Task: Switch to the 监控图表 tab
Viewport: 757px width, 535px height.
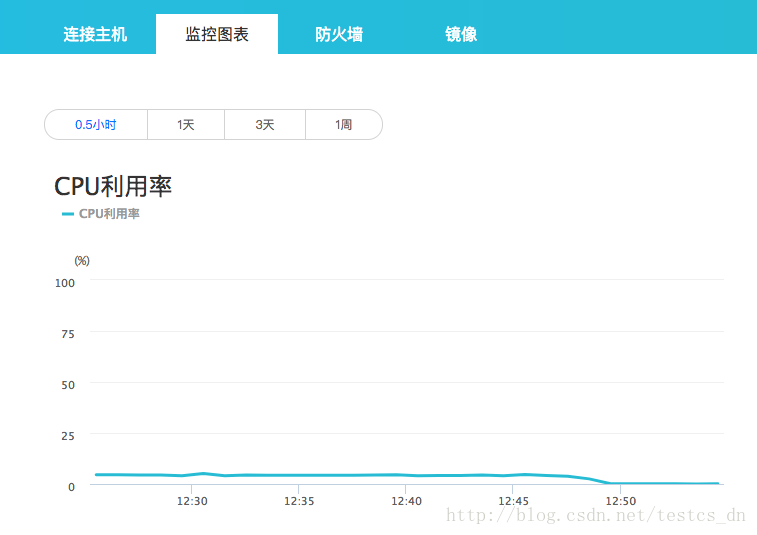Action: pos(217,34)
